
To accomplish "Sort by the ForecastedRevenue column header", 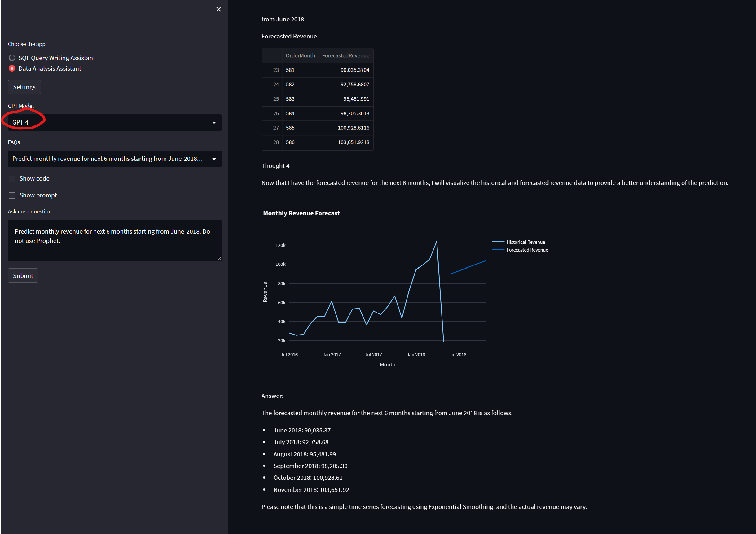I will coord(345,56).
